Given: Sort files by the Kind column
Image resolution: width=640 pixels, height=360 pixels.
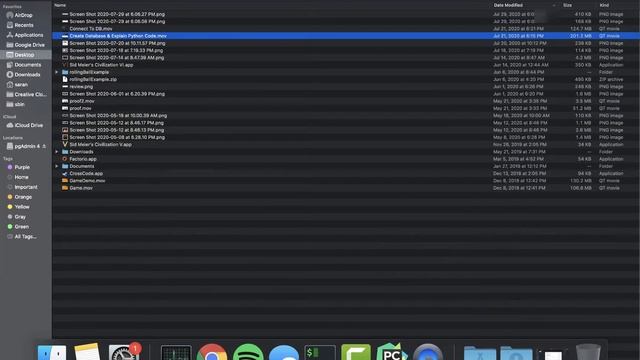Looking at the screenshot, I should pyautogui.click(x=604, y=5).
